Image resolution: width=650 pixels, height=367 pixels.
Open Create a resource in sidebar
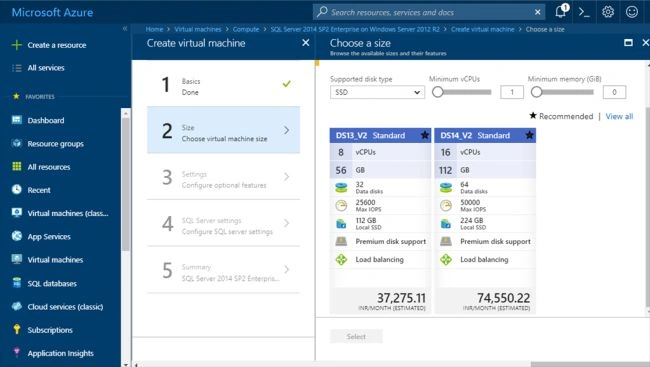coord(57,45)
